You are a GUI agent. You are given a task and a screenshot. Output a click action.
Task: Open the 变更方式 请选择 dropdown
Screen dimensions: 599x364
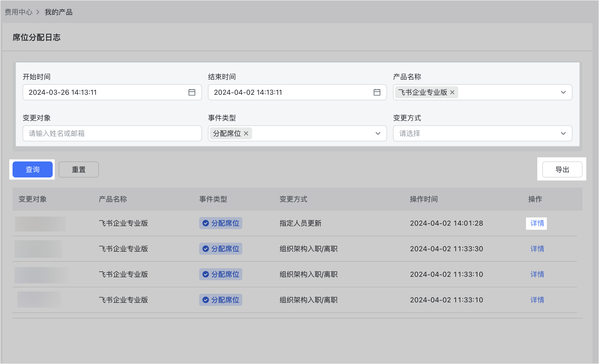tap(482, 133)
